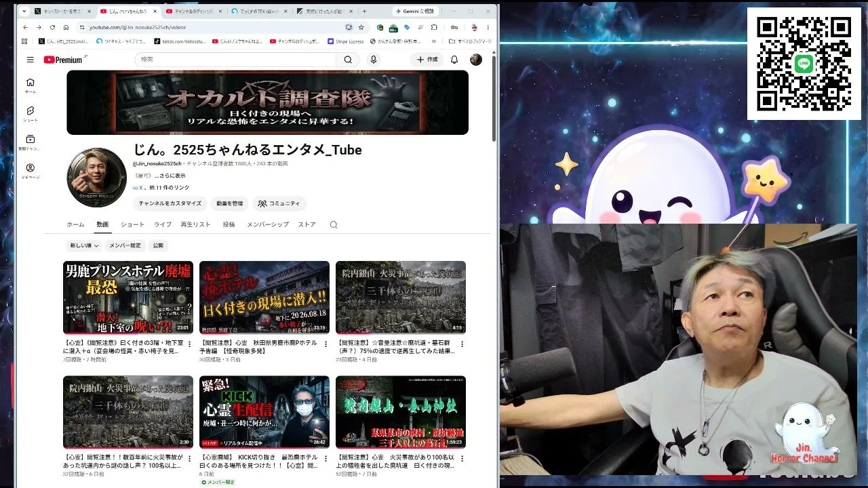Image resolution: width=868 pixels, height=488 pixels.
Task: Switch to the 再生リスト channel tab
Action: [x=195, y=224]
